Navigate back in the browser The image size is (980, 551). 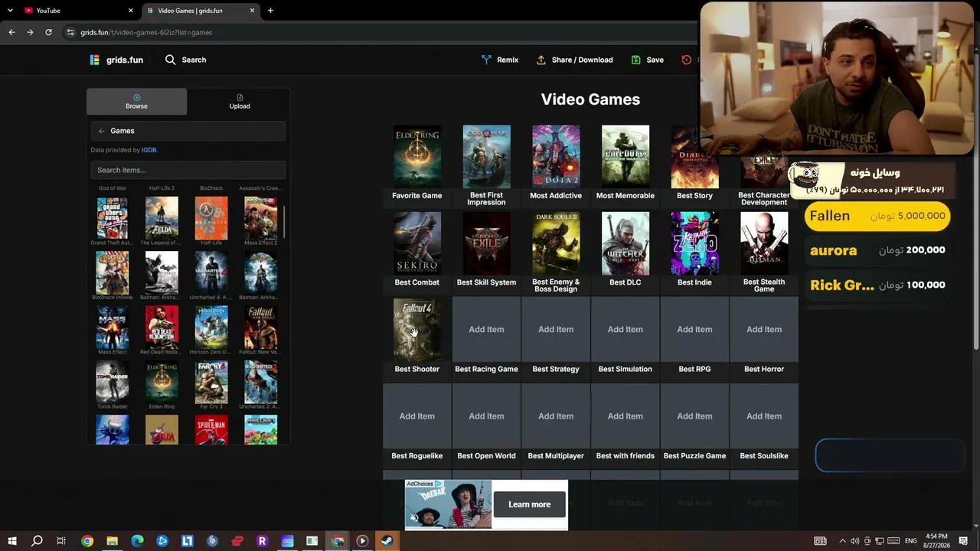11,32
